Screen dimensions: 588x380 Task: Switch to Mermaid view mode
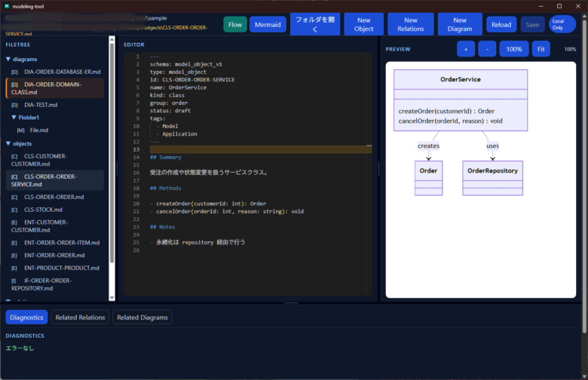coord(268,25)
